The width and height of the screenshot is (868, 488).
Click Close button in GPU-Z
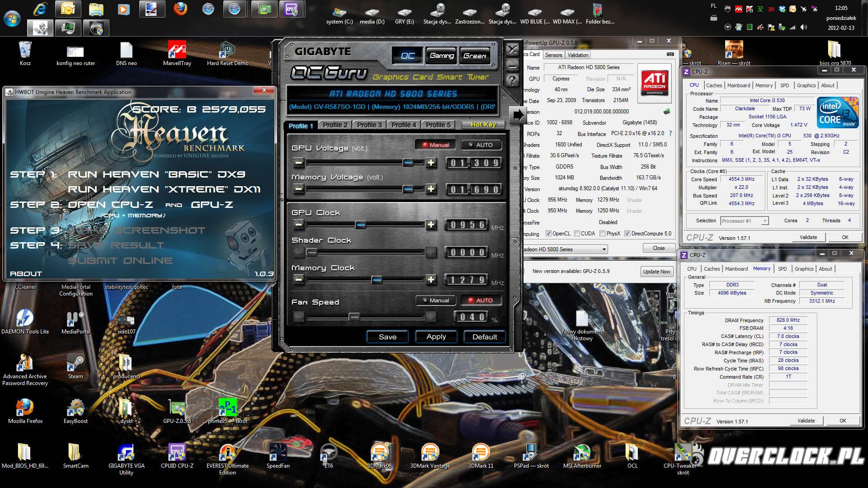pyautogui.click(x=658, y=248)
